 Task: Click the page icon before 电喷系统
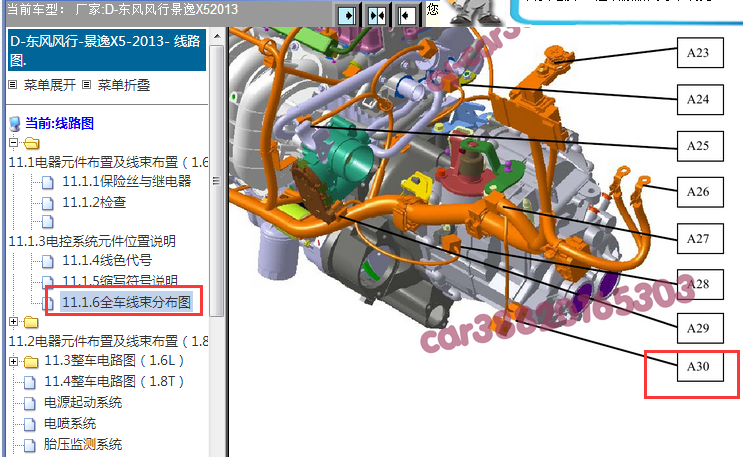[29, 424]
